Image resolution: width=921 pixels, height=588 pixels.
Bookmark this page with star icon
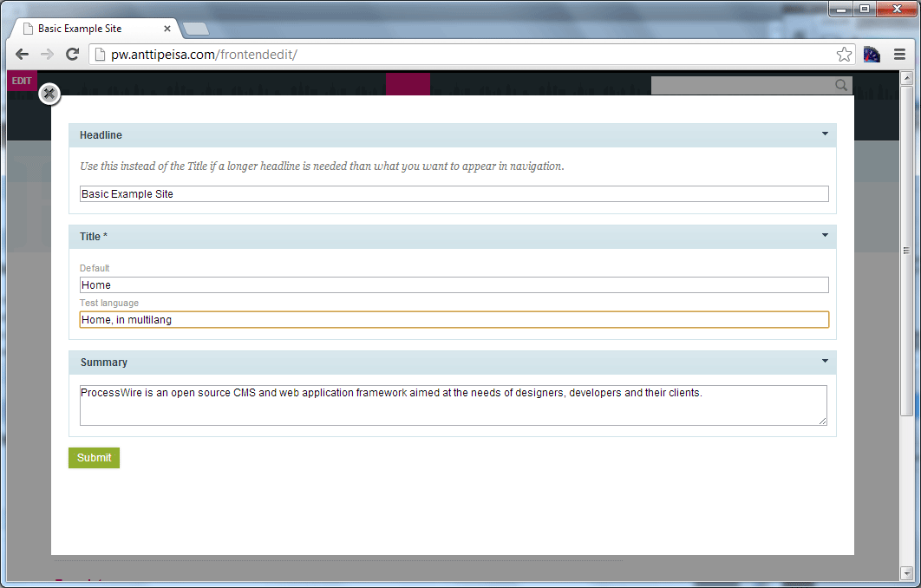844,55
